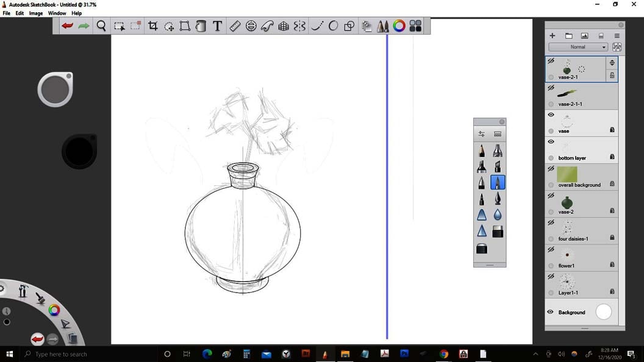Click the red Undo arrow in top toolbar
The image size is (644, 362).
pyautogui.click(x=67, y=26)
